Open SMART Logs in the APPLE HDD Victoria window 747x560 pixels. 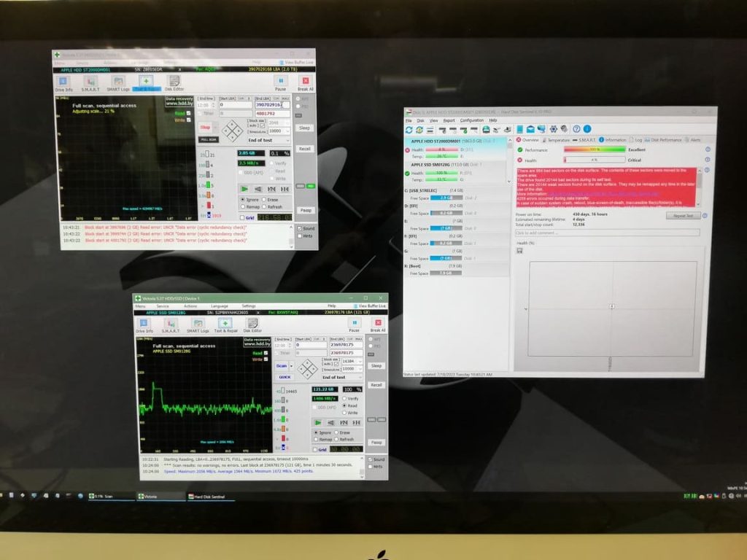(118, 84)
